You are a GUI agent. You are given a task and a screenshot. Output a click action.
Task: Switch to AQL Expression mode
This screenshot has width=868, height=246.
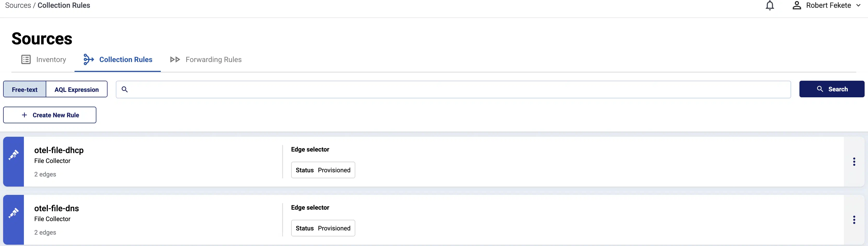77,90
